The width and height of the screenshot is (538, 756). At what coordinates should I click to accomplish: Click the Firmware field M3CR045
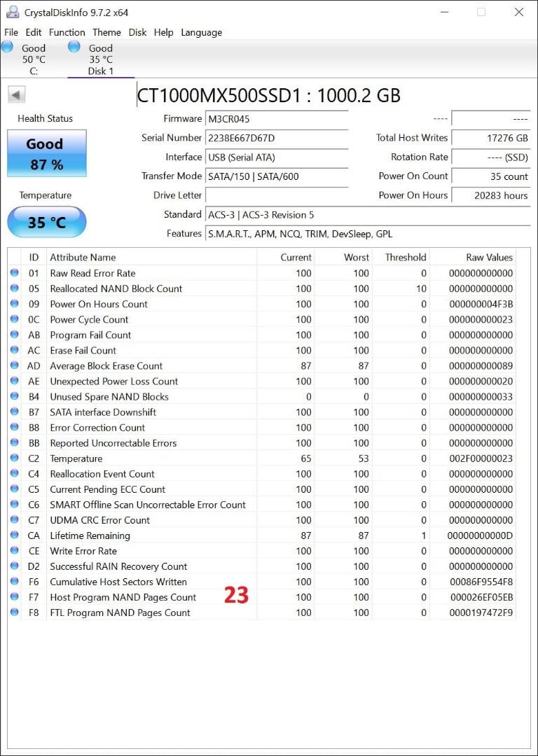click(x=277, y=118)
